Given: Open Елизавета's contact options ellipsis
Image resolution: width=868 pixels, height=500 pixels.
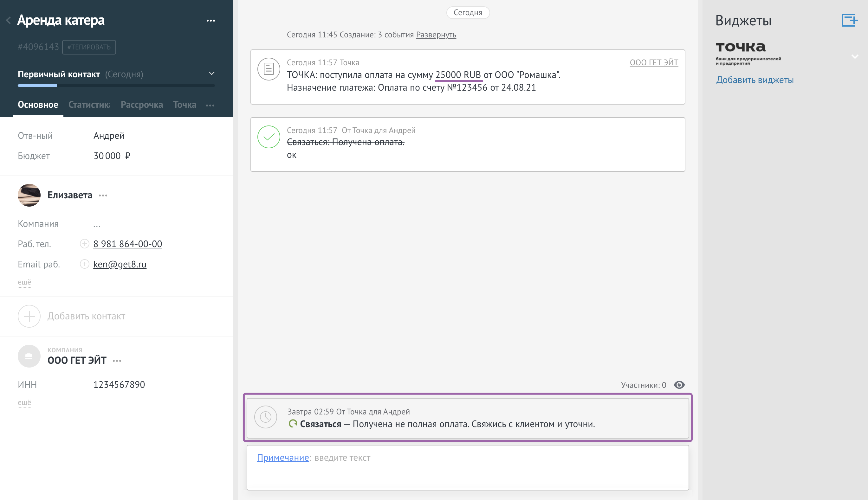Looking at the screenshot, I should 103,196.
